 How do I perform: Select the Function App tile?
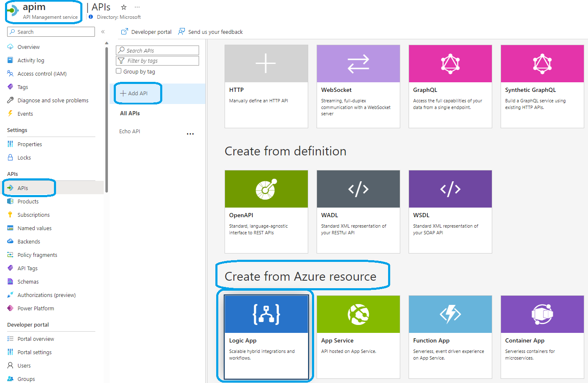pyautogui.click(x=450, y=337)
